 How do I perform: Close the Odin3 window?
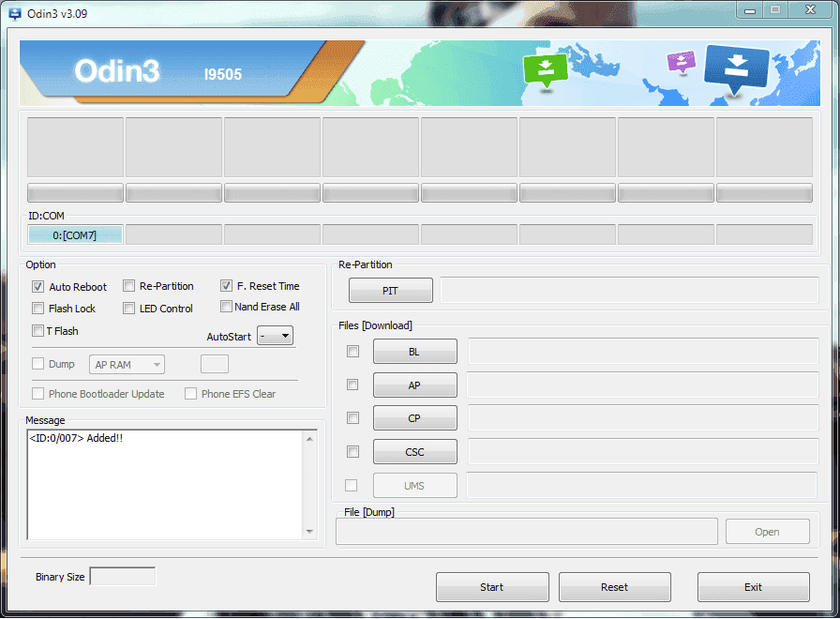tap(811, 9)
